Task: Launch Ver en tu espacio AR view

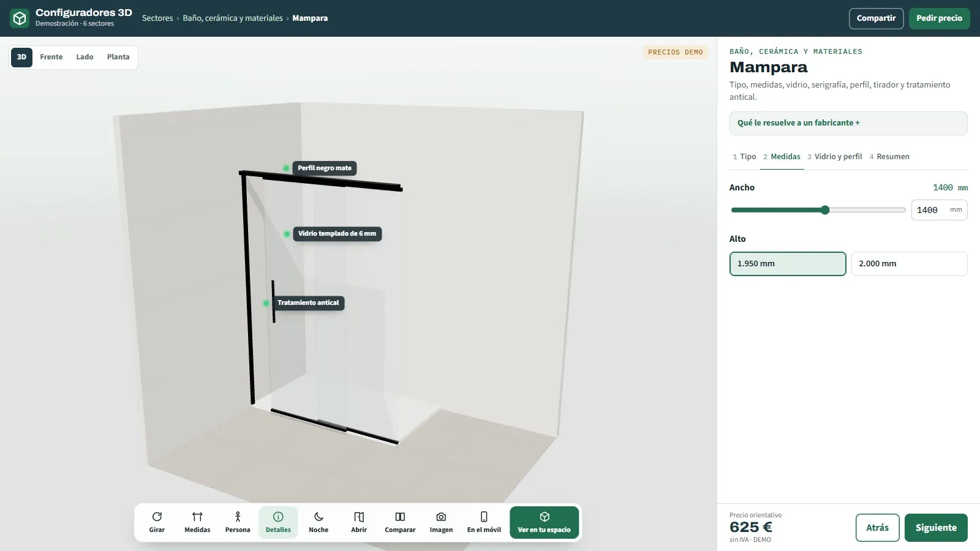Action: (544, 522)
